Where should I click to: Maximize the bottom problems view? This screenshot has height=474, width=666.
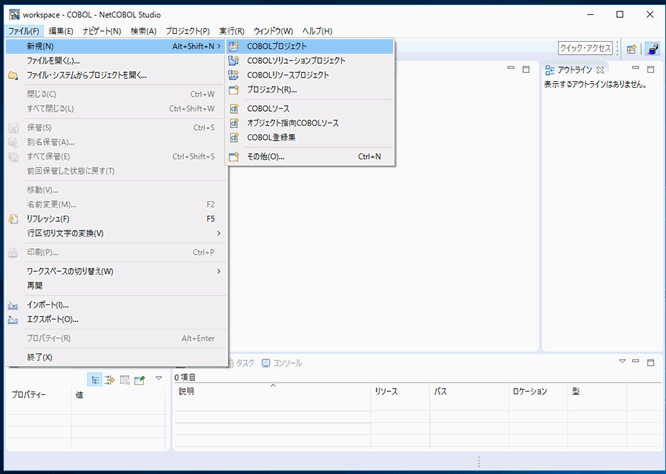coord(650,362)
